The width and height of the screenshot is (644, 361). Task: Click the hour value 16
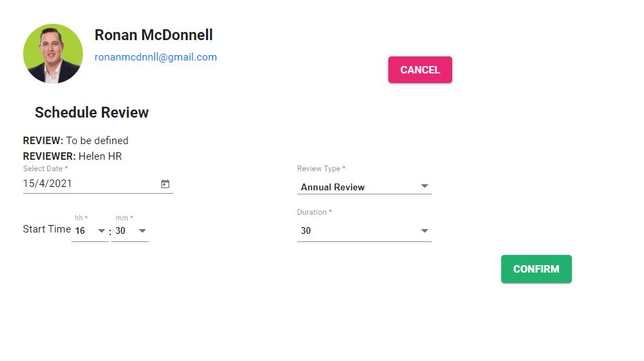80,231
